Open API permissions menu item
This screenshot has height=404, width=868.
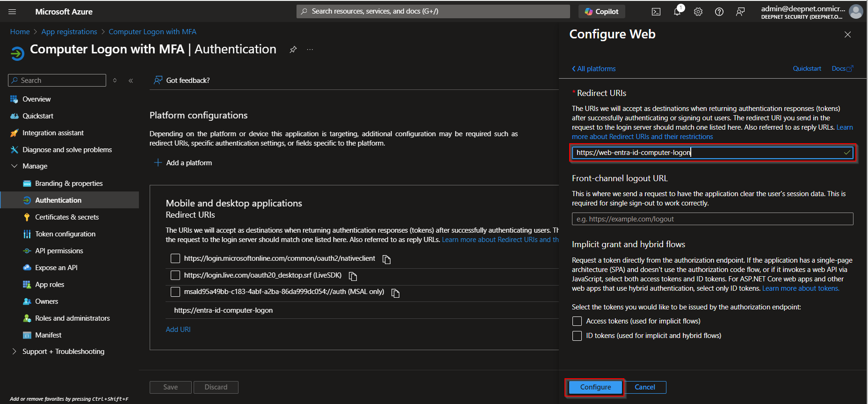pyautogui.click(x=59, y=251)
